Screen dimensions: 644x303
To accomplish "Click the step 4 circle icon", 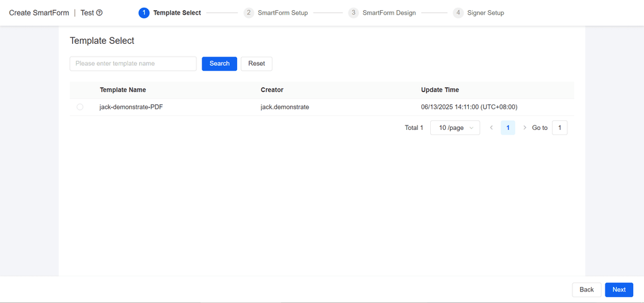I will (x=458, y=13).
